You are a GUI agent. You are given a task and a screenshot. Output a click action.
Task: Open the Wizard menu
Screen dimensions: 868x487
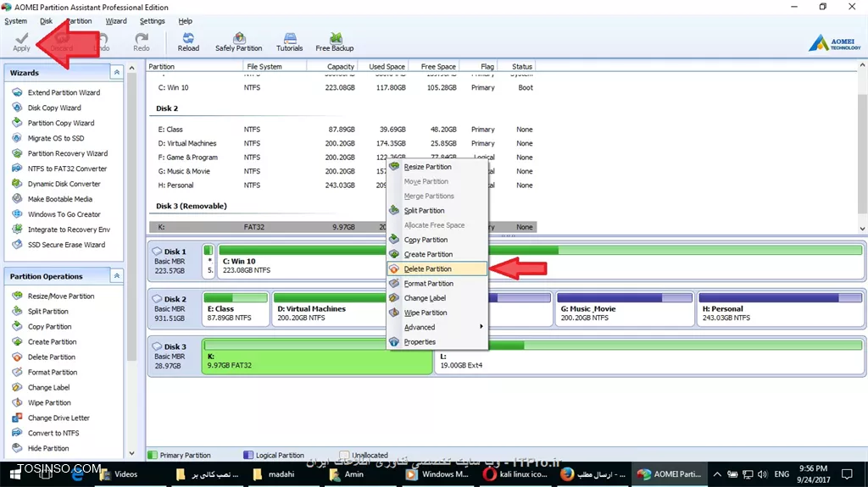pos(115,21)
